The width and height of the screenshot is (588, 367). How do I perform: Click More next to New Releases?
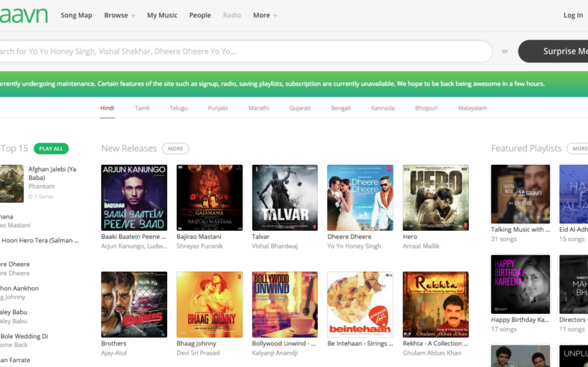[x=176, y=148]
